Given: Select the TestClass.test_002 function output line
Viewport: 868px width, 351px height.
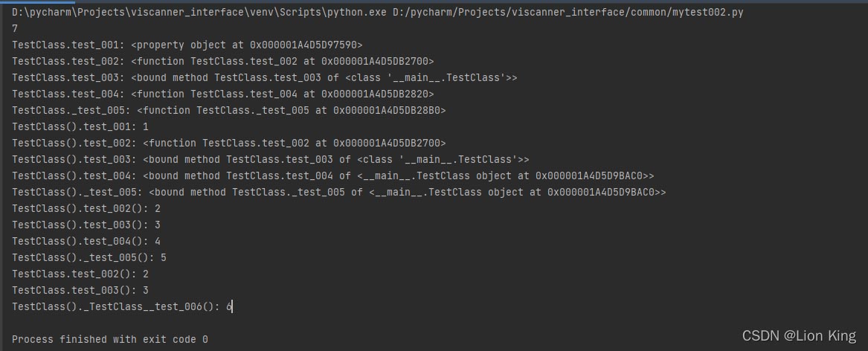Looking at the screenshot, I should point(222,61).
